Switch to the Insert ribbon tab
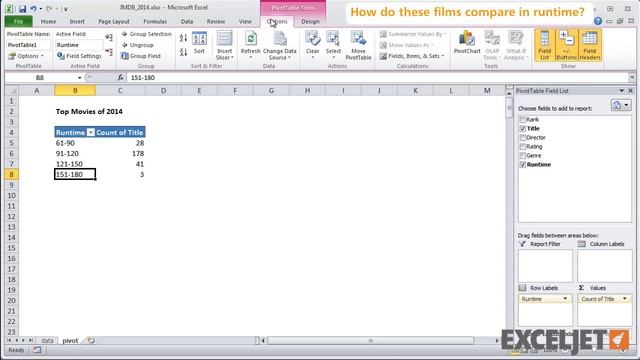The height and width of the screenshot is (360, 640). [77, 21]
